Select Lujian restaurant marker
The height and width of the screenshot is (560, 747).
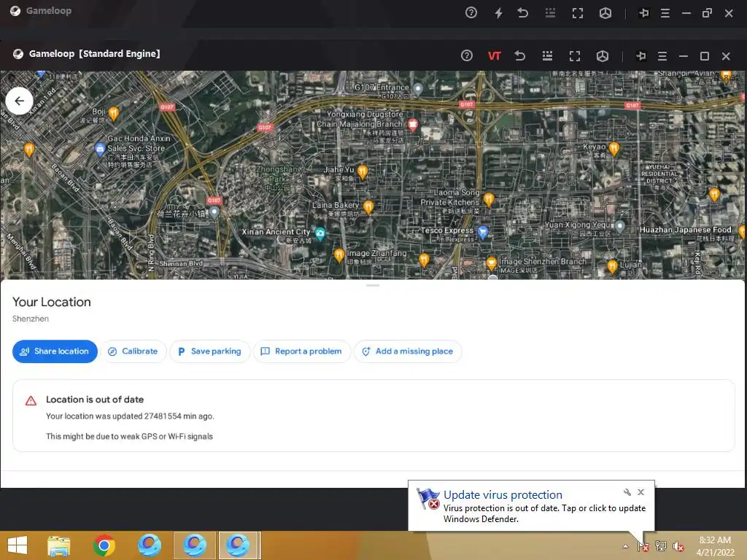pos(612,267)
